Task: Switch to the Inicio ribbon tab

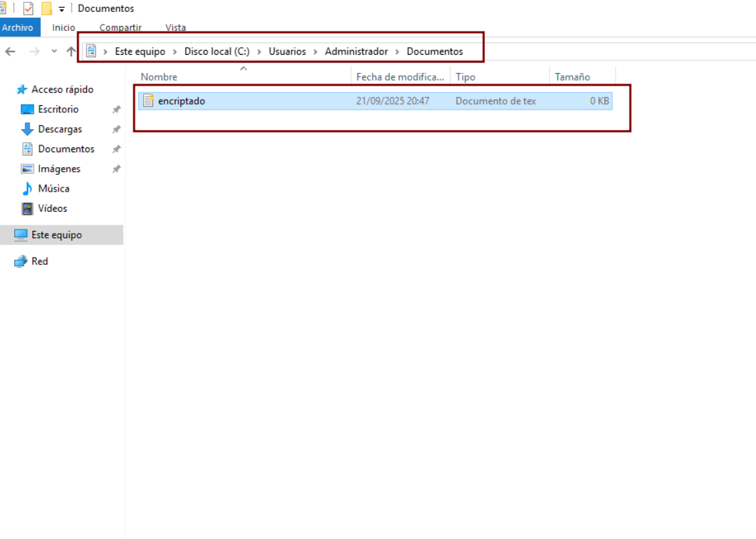Action: (64, 27)
